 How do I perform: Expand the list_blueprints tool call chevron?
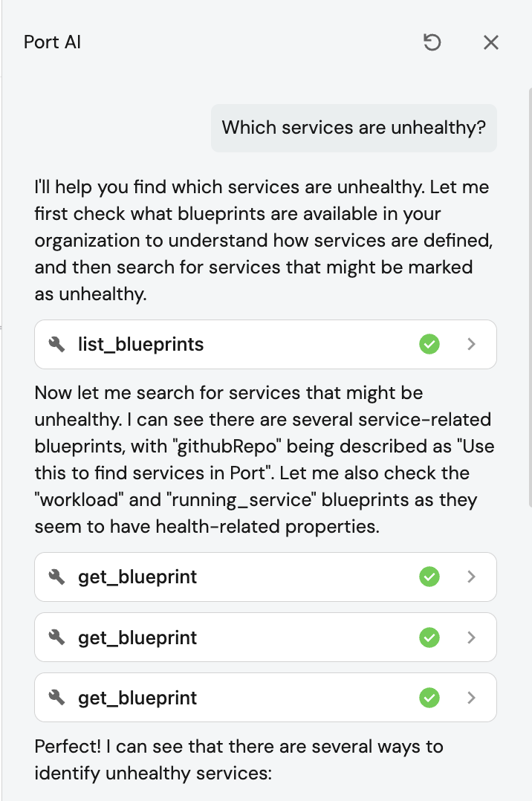point(470,344)
